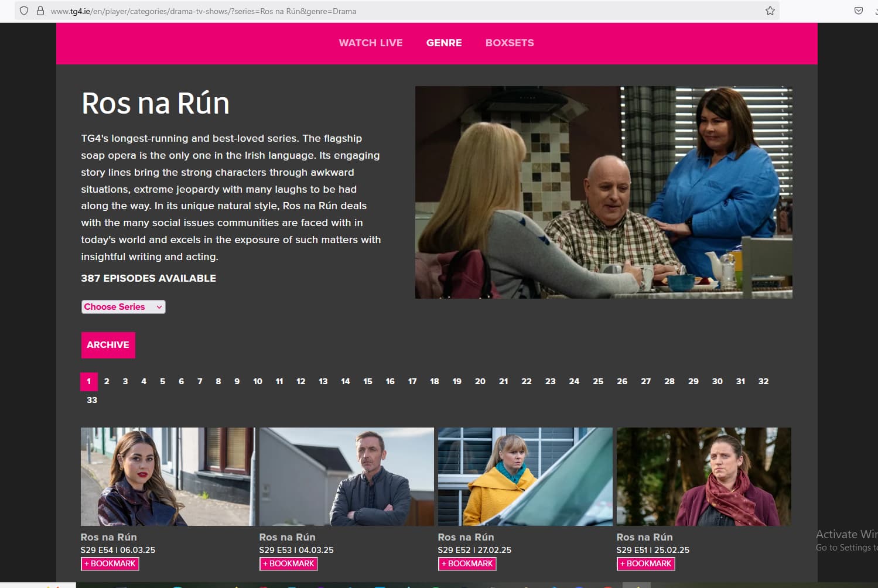Click the large Ros na Rún hero image

coord(604,193)
